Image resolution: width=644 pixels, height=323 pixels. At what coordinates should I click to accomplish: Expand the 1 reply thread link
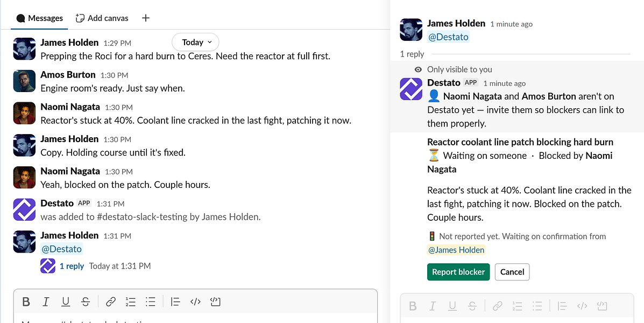72,266
